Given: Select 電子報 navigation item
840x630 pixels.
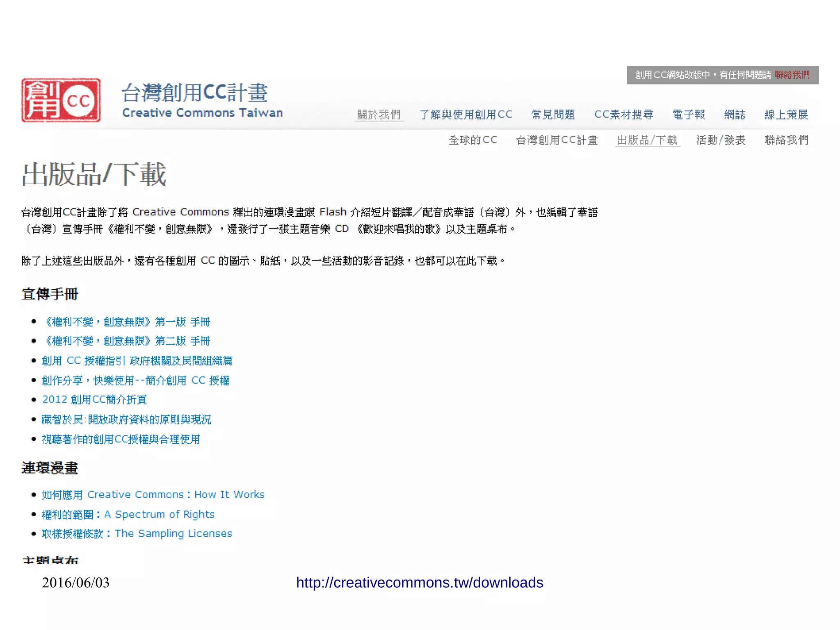Looking at the screenshot, I should tap(688, 115).
